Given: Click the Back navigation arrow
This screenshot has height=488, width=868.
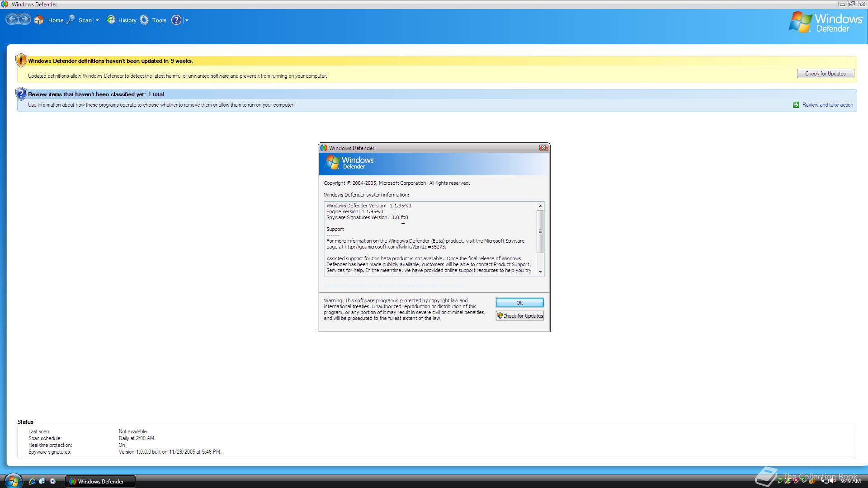Looking at the screenshot, I should click(12, 19).
